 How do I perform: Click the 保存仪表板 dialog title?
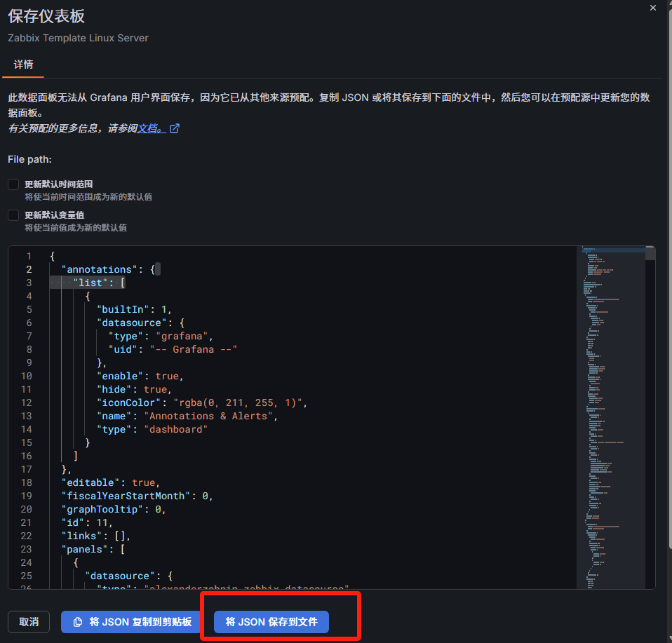[x=46, y=16]
